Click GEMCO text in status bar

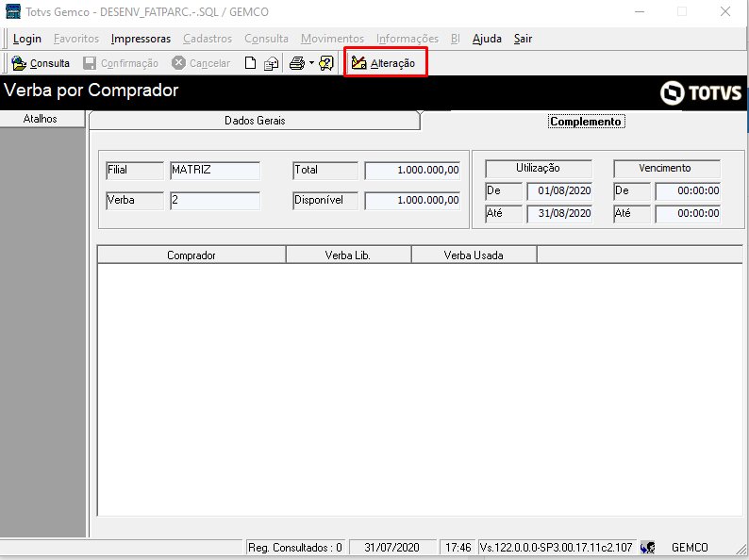click(x=690, y=547)
